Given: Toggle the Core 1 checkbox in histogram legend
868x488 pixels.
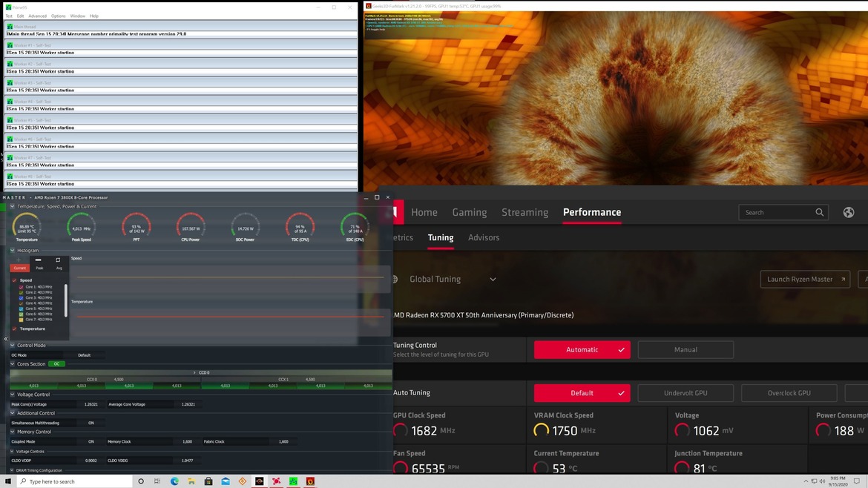Looking at the screenshot, I should tap(21, 287).
